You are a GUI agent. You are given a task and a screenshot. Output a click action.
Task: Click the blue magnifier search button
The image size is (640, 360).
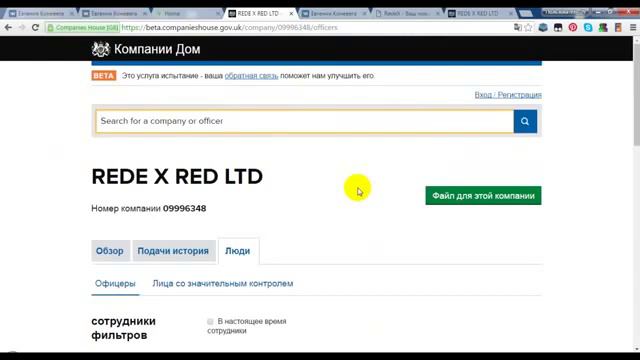pyautogui.click(x=525, y=121)
